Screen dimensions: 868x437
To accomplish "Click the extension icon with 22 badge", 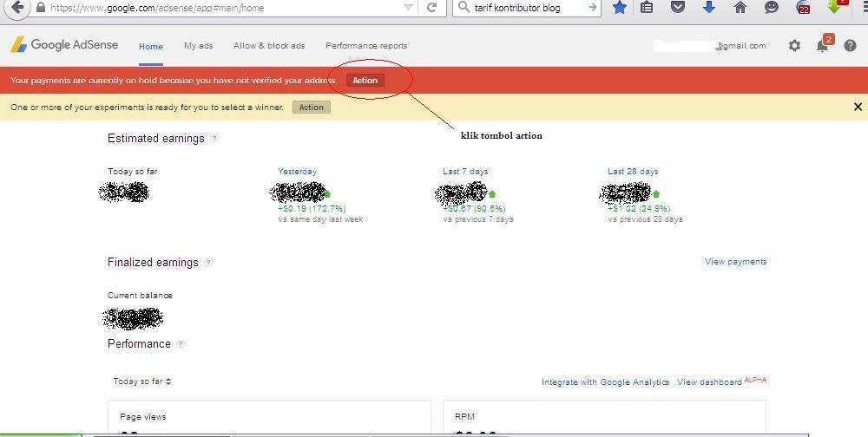I will coord(803,7).
